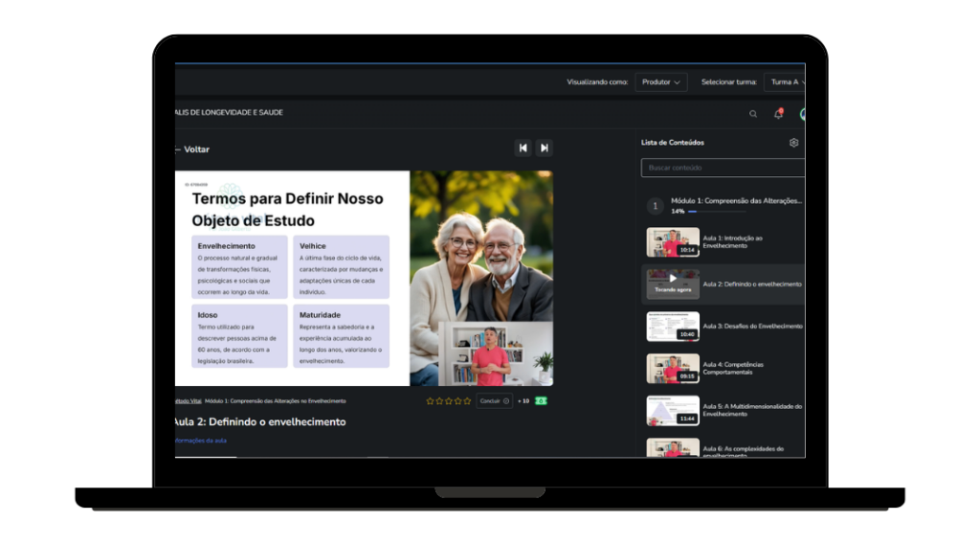This screenshot has width=980, height=545.
Task: Click the green points badge icon
Action: point(541,401)
